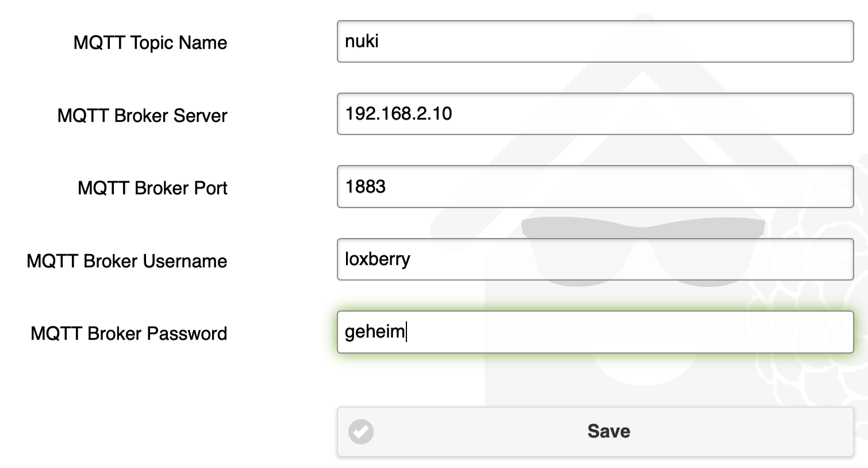Screen dimensions: 868x468
Task: Click the MQTT Broker Password field
Action: (x=595, y=332)
